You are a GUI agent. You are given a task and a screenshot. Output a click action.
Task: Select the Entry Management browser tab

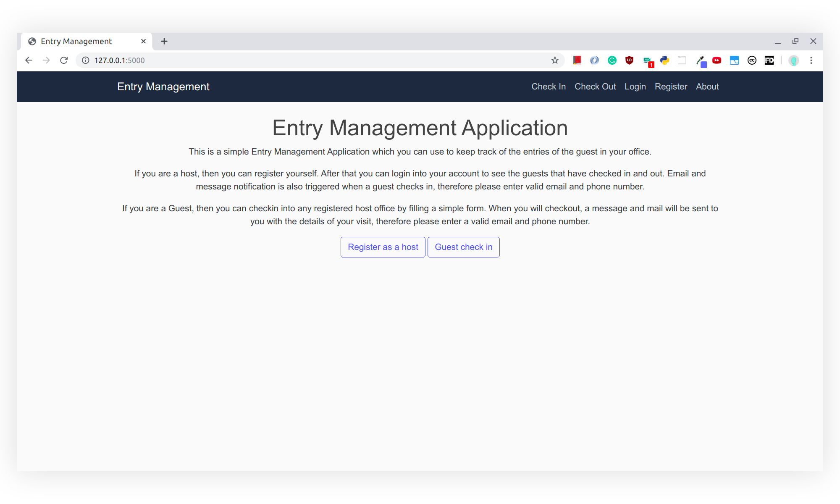tap(87, 41)
